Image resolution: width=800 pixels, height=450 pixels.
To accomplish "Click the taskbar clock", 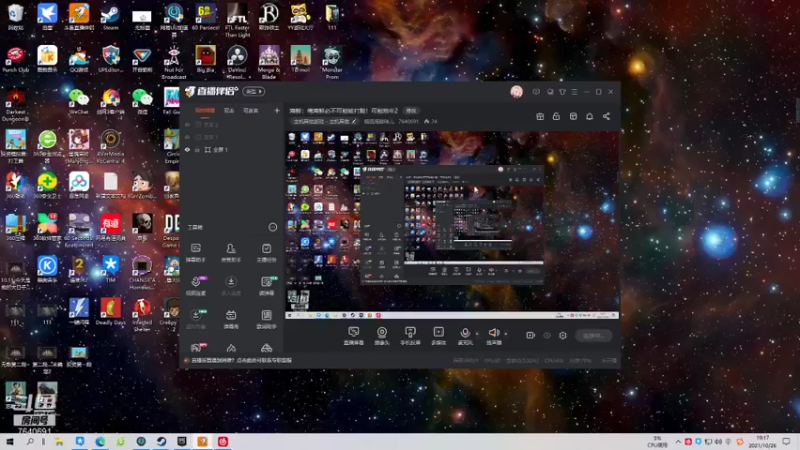I will tap(762, 441).
